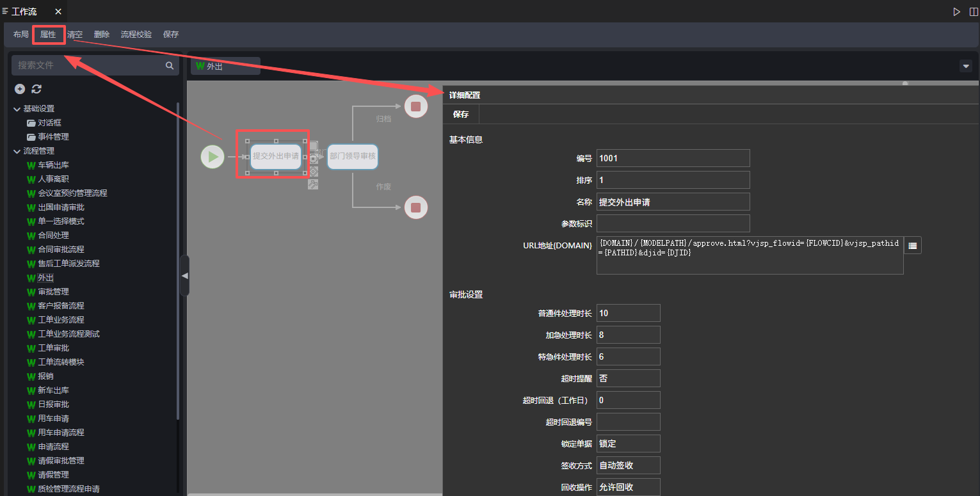The width and height of the screenshot is (980, 496).
Task: Click the search magnifier icon
Action: pyautogui.click(x=170, y=65)
